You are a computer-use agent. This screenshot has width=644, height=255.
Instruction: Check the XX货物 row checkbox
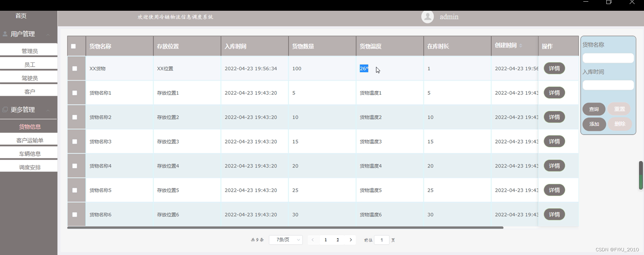click(x=75, y=68)
